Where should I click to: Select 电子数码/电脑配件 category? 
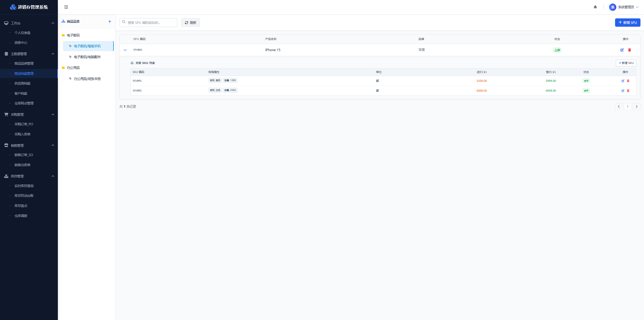coord(88,57)
